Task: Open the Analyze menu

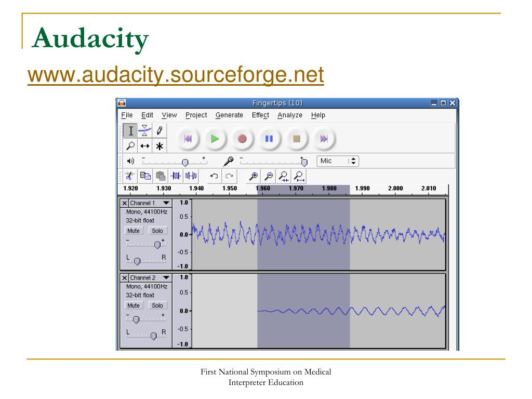Action: pos(290,115)
